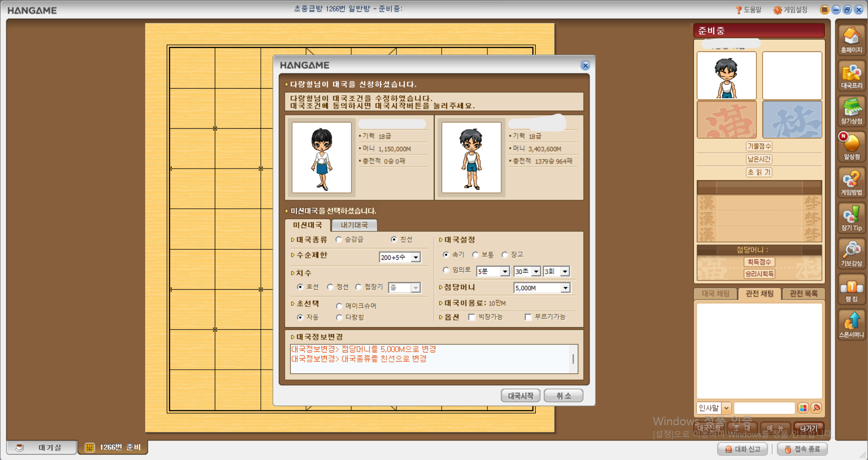Open the 홈페이지 homepage sidebar icon
This screenshot has height=460, width=868.
[x=851, y=40]
